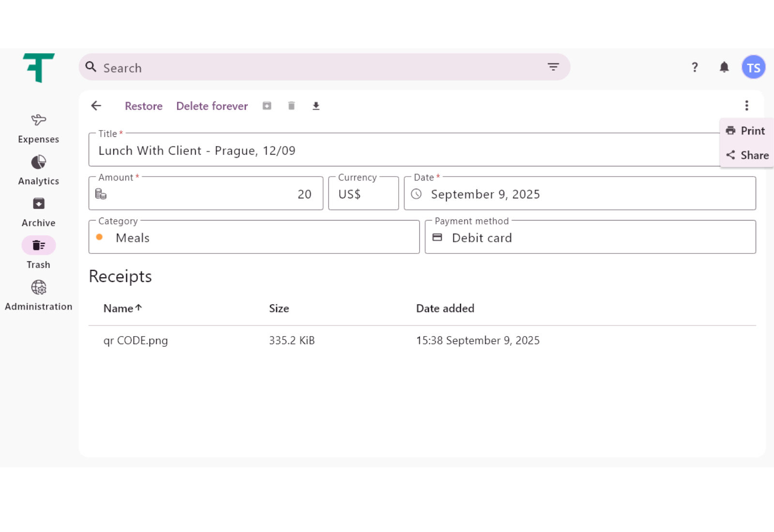This screenshot has height=532, width=774.
Task: Expand the Category Meals dropdown
Action: pyautogui.click(x=254, y=237)
